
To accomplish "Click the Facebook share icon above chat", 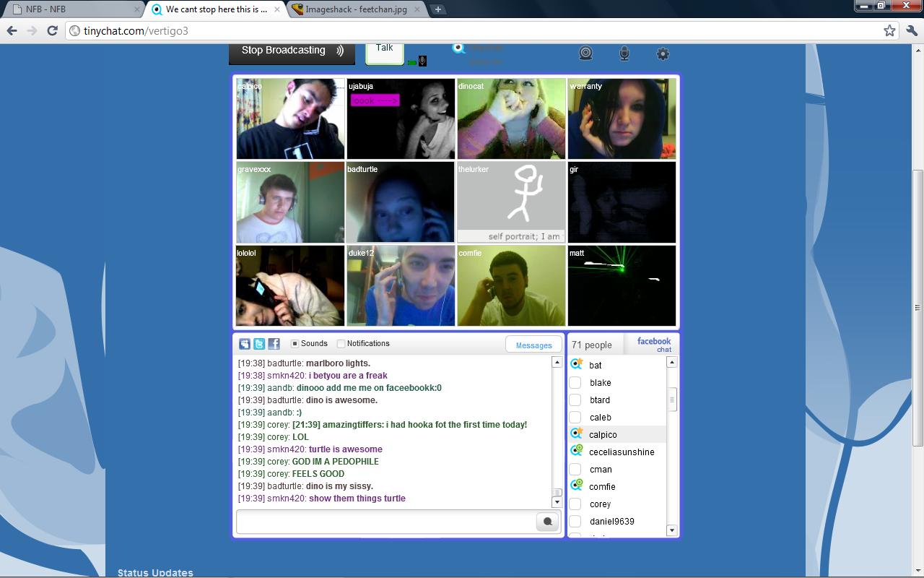I will pos(274,344).
